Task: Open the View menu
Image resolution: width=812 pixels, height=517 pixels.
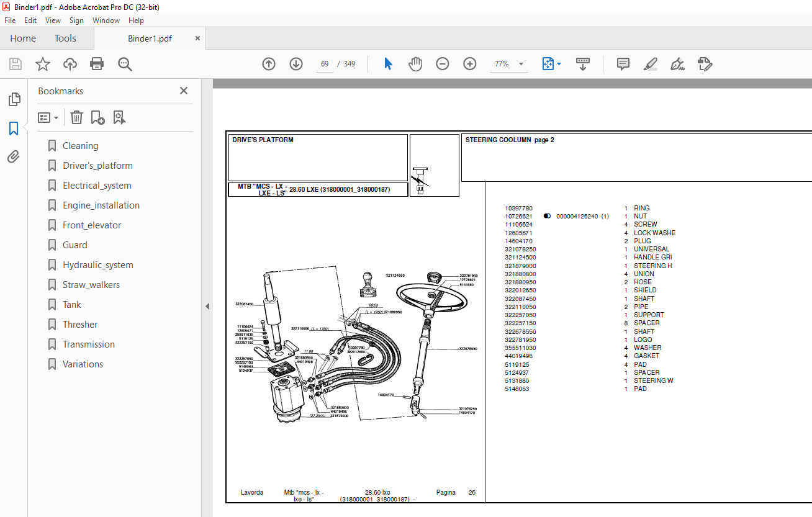Action: [x=53, y=20]
